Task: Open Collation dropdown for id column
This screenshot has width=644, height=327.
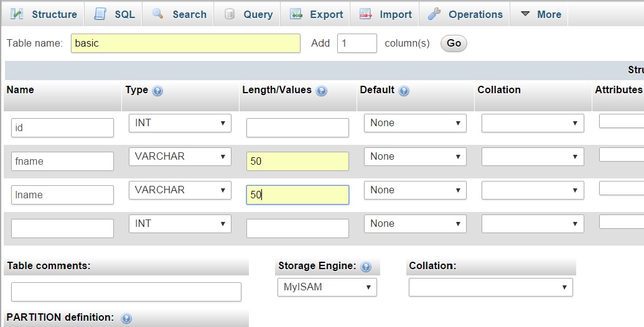Action: click(x=533, y=123)
